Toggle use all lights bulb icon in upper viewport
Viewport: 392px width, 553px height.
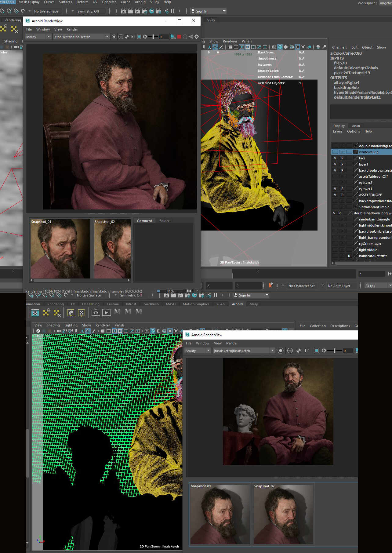303,47
